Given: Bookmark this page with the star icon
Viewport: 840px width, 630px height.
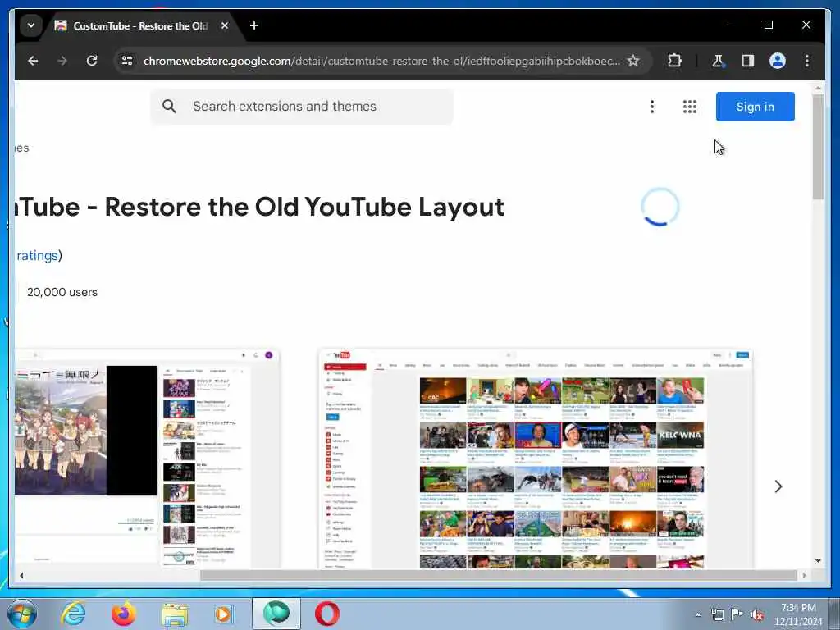Looking at the screenshot, I should (x=633, y=61).
